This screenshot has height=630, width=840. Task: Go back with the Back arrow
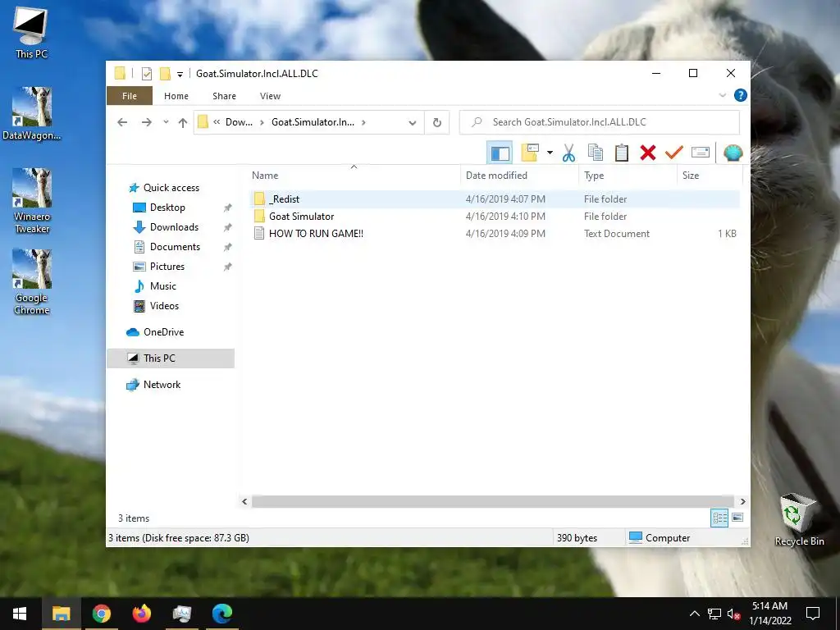[x=122, y=122]
